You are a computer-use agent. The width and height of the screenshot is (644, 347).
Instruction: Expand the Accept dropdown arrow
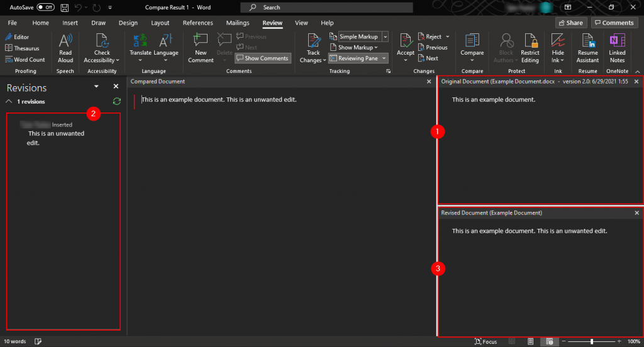point(406,60)
